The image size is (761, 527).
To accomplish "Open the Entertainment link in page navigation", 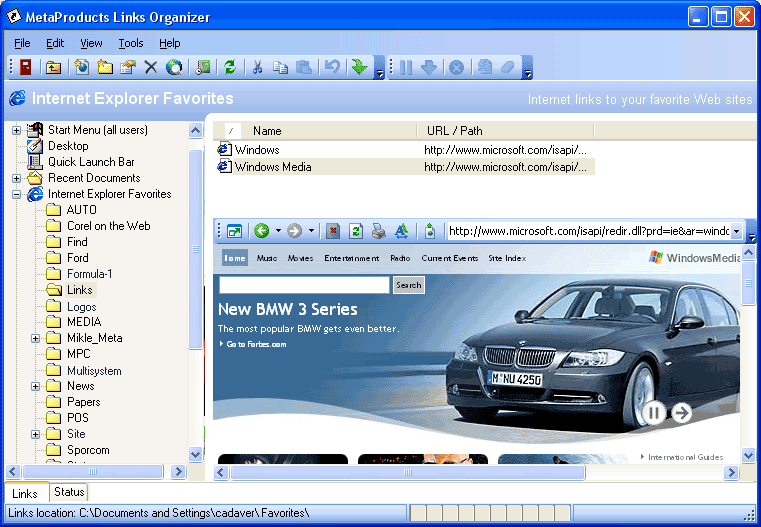I will pos(352,258).
